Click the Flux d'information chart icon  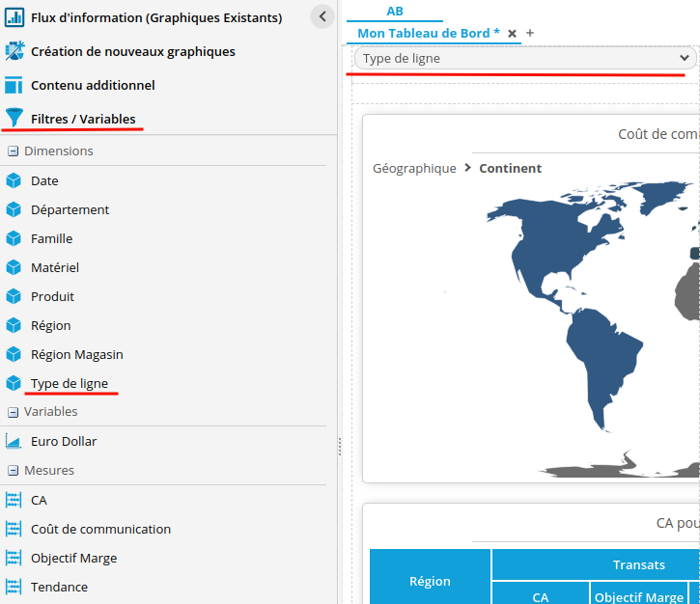(14, 17)
